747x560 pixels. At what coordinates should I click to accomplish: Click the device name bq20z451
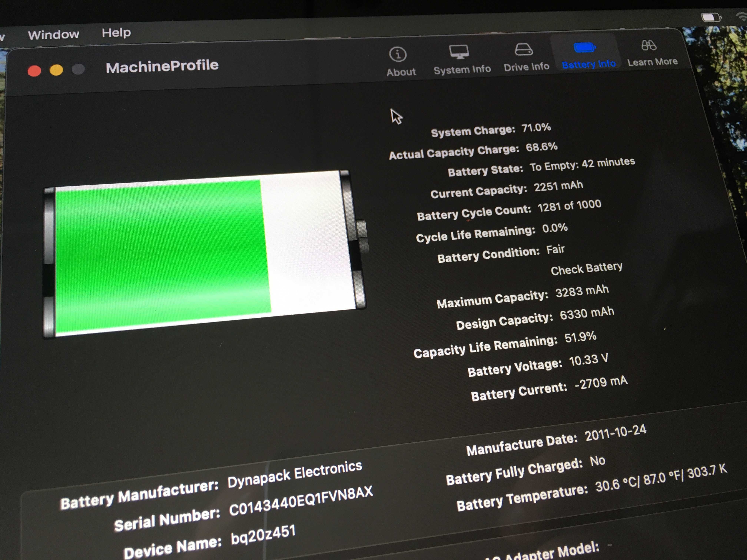pos(263,535)
